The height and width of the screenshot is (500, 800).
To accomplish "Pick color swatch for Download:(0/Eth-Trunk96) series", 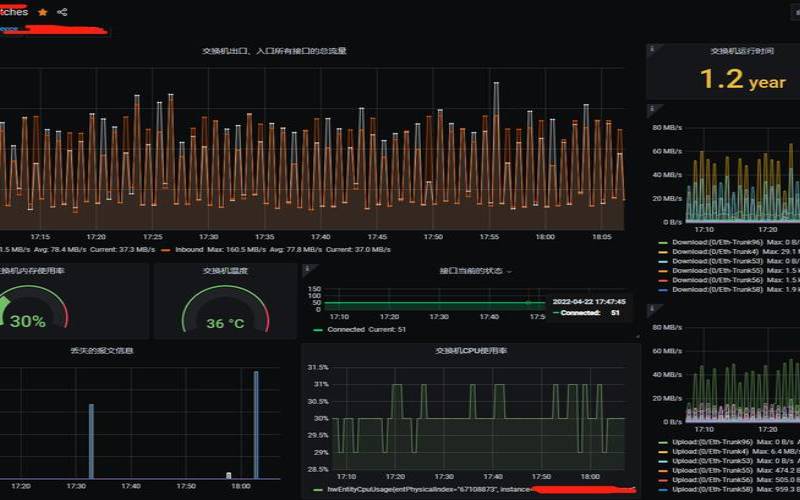I will point(663,243).
